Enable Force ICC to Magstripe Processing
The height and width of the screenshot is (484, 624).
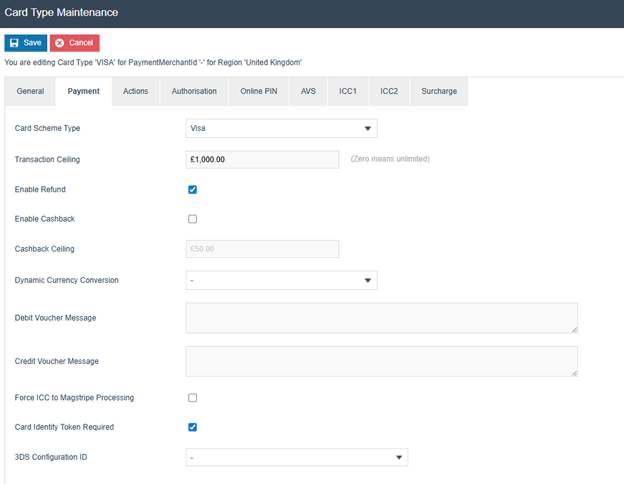tap(193, 398)
